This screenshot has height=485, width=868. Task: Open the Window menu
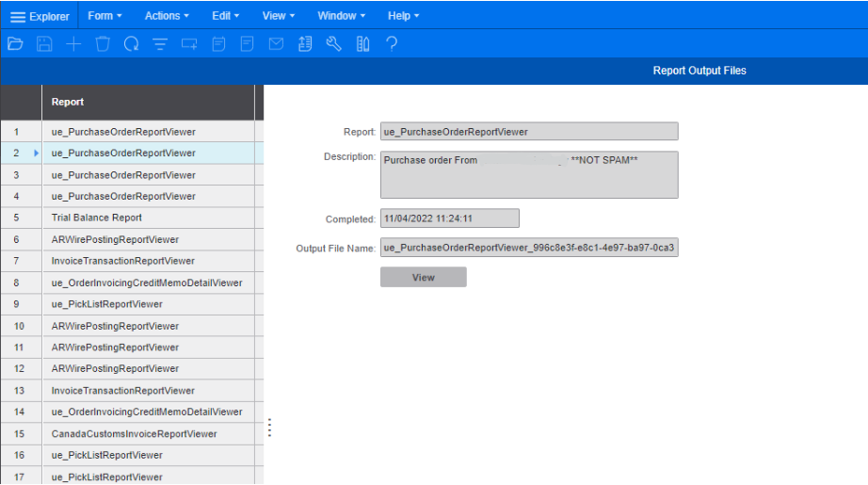tap(341, 16)
